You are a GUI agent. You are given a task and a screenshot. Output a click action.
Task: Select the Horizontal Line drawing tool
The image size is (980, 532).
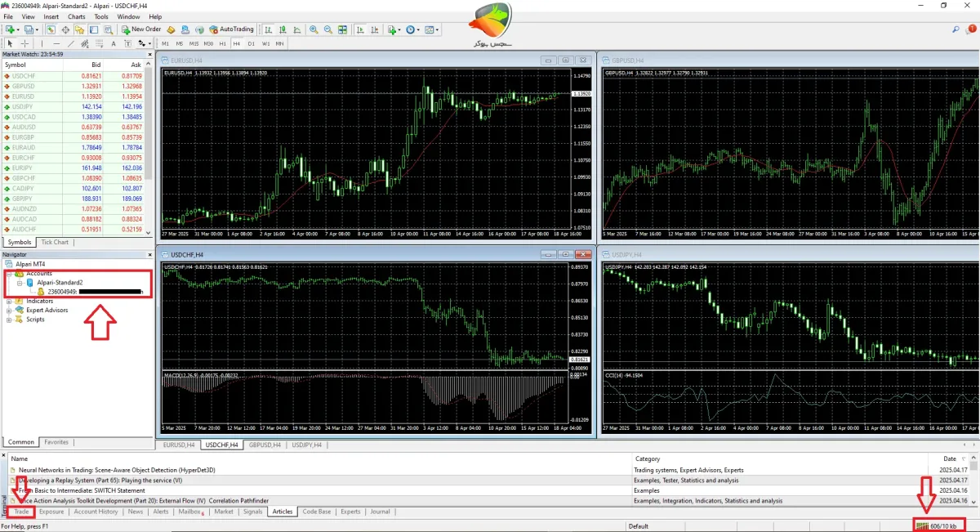click(x=56, y=43)
